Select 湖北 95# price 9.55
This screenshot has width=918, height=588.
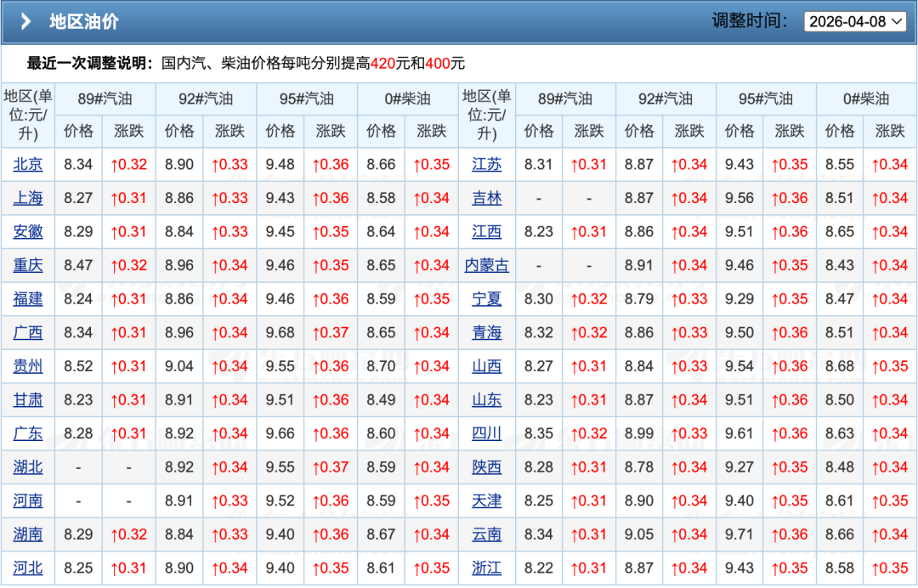[280, 466]
